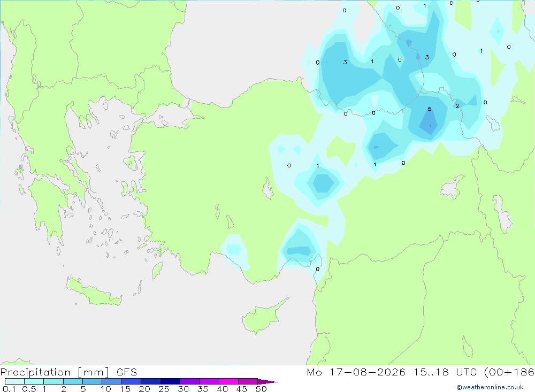Click the 35–40 mm purple legend swatch
This screenshot has height=392, width=535.
[x=209, y=381]
